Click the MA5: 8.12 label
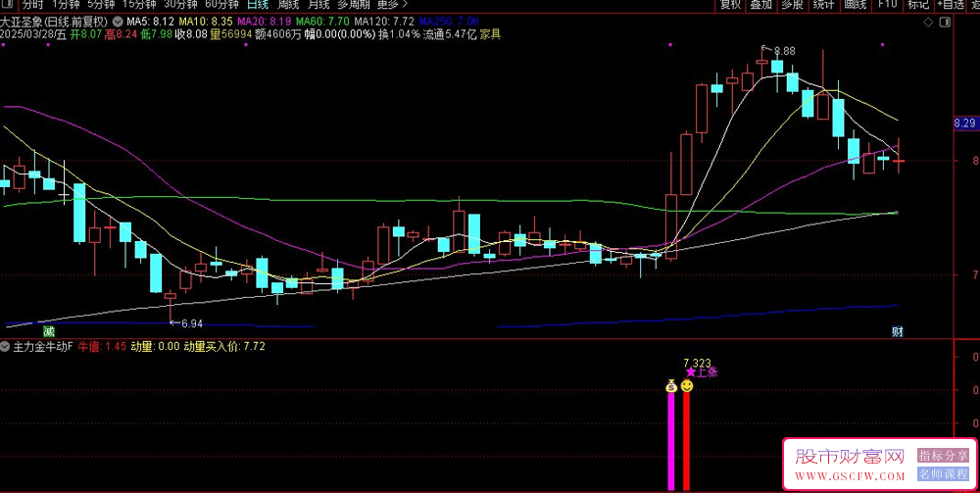 (150, 22)
